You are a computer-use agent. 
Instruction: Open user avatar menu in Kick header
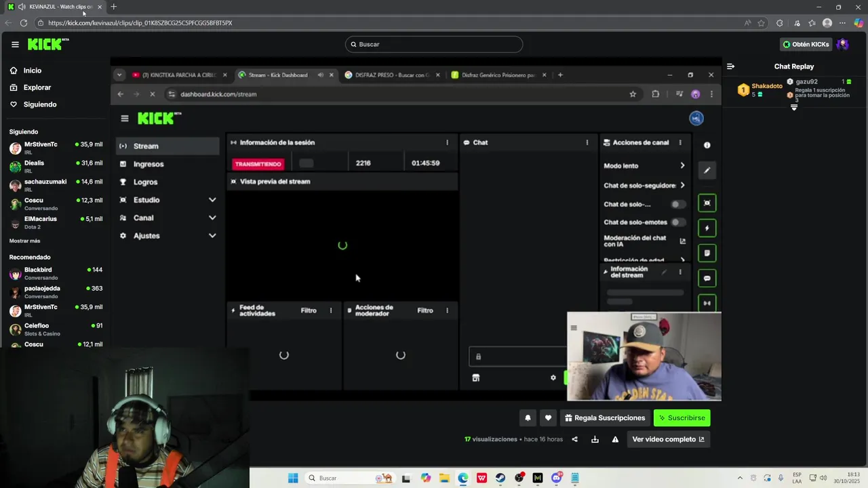[x=843, y=44]
